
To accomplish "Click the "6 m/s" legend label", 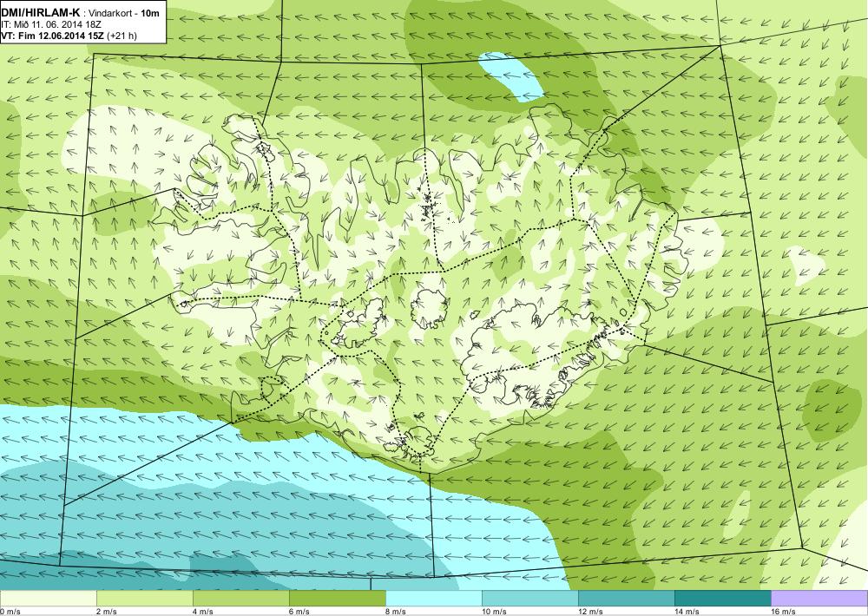I will (x=299, y=612).
